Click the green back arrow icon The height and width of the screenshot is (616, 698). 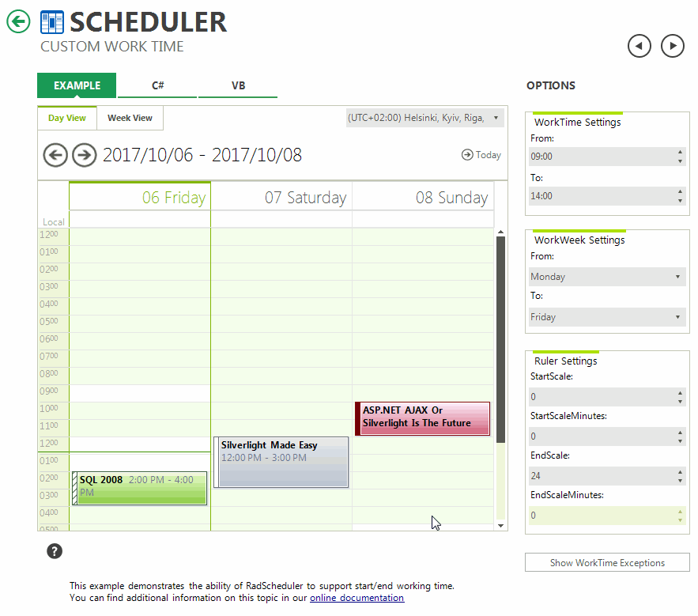coord(18,21)
